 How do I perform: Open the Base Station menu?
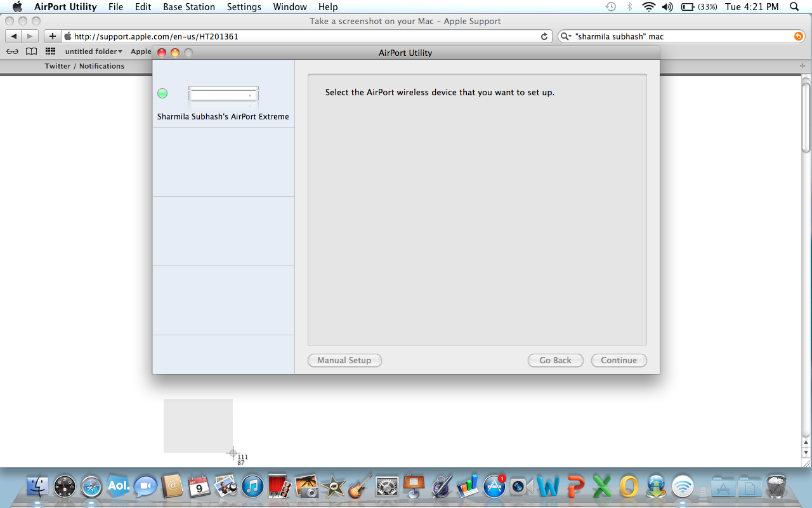[189, 7]
